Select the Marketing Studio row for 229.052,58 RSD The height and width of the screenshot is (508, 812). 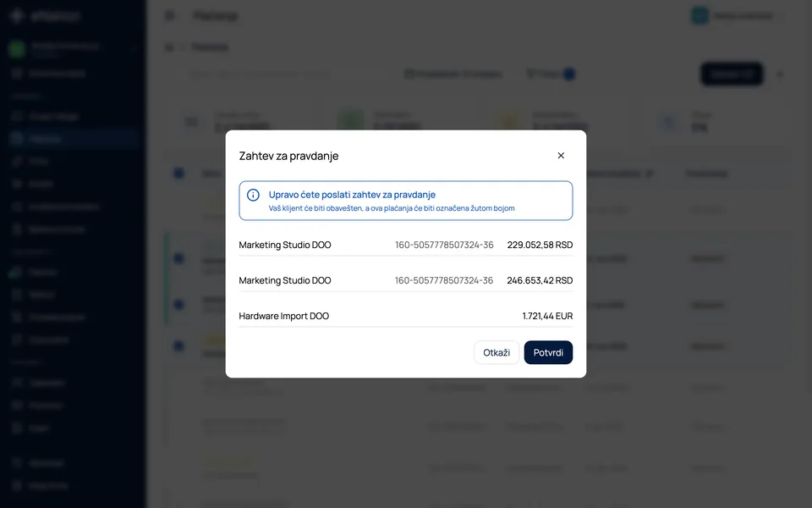point(405,245)
